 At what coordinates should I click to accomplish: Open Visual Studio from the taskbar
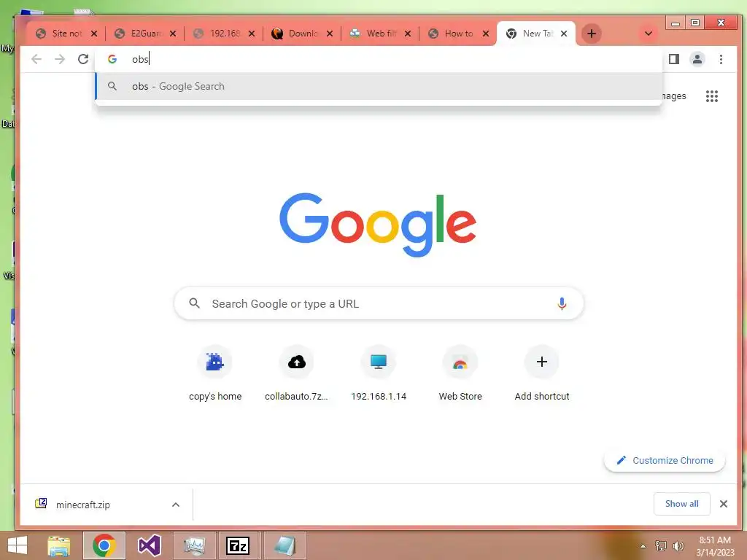(149, 545)
